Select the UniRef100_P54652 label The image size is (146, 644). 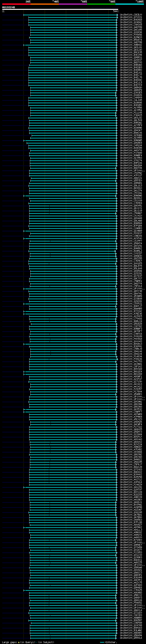point(131,602)
